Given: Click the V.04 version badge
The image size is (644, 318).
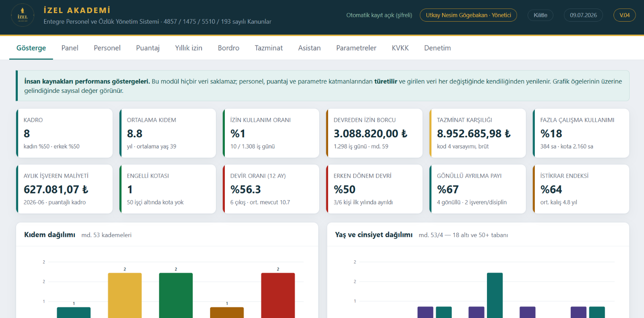Looking at the screenshot, I should click(x=625, y=15).
